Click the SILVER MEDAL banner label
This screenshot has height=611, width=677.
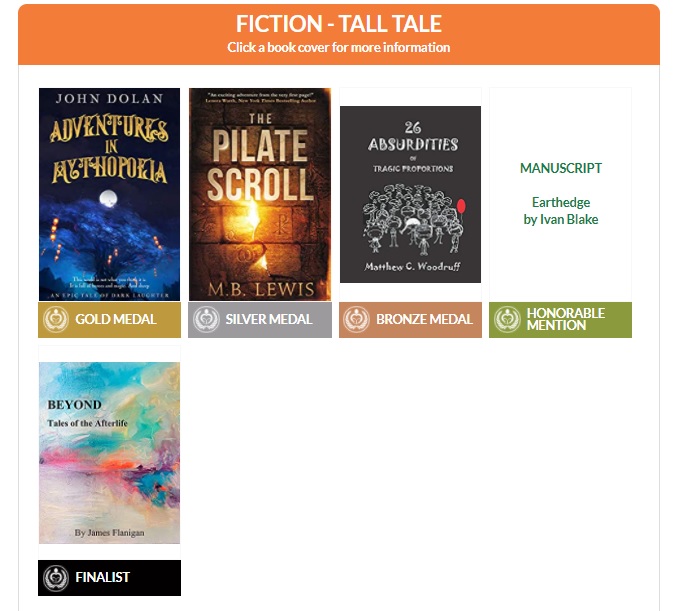coord(269,319)
